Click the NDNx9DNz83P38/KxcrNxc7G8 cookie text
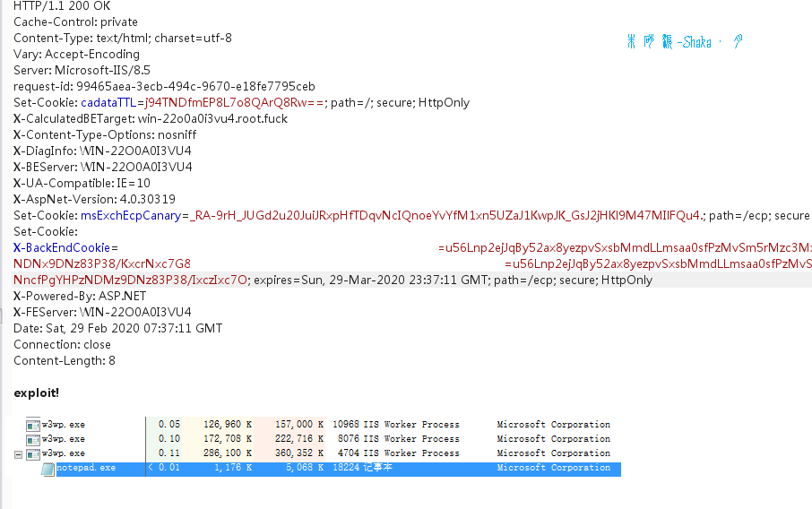The width and height of the screenshot is (812, 509). pos(102,263)
